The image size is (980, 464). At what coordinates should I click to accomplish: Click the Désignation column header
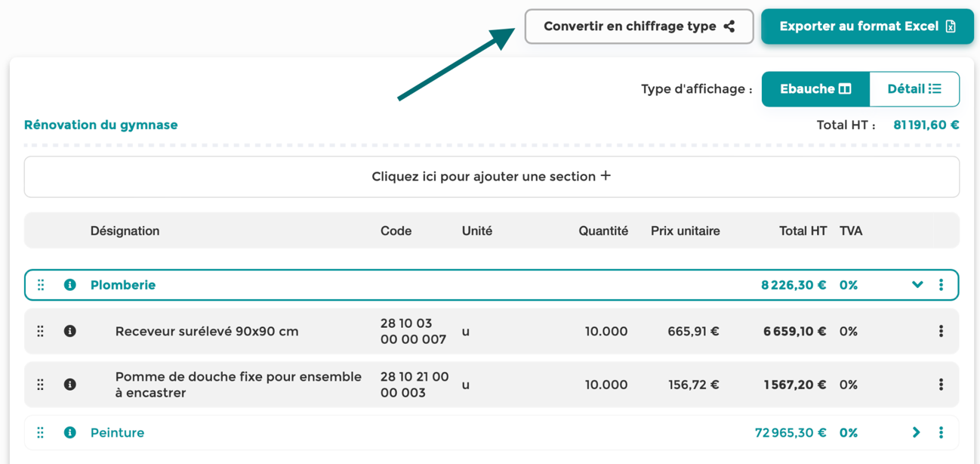point(125,231)
